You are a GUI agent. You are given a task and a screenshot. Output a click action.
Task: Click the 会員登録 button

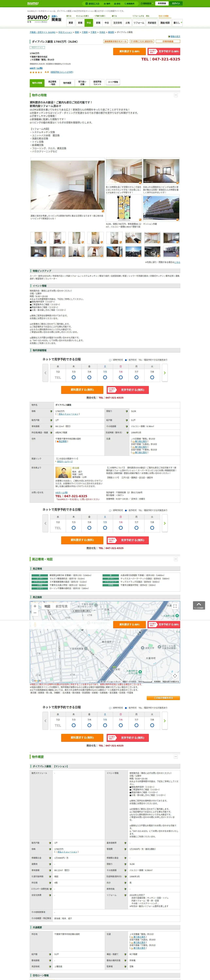click(x=162, y=3)
